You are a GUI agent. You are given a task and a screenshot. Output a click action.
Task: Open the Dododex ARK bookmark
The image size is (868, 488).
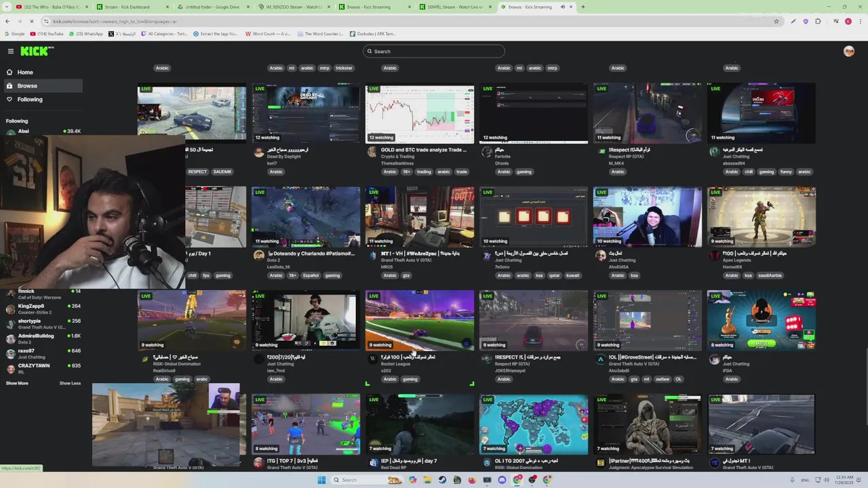(x=372, y=34)
